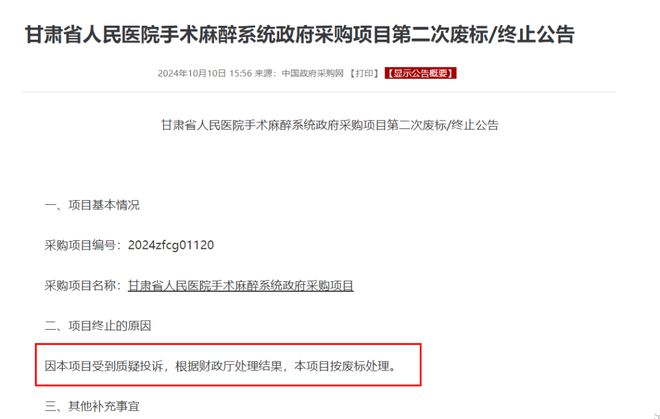Click the 采购项目名称 label
The width and height of the screenshot is (660, 419).
80,286
